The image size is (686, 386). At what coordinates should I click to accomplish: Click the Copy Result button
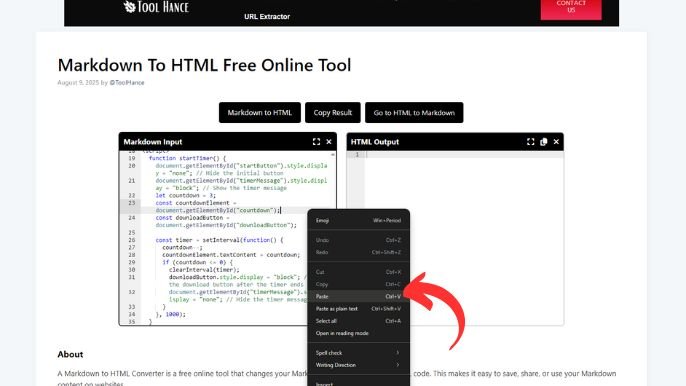pyautogui.click(x=332, y=112)
